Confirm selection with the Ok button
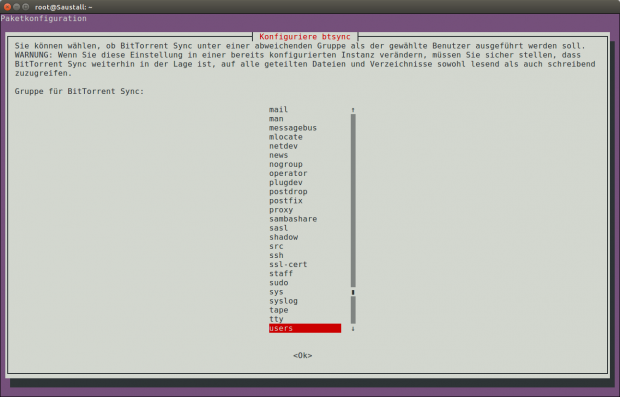 tap(302, 355)
